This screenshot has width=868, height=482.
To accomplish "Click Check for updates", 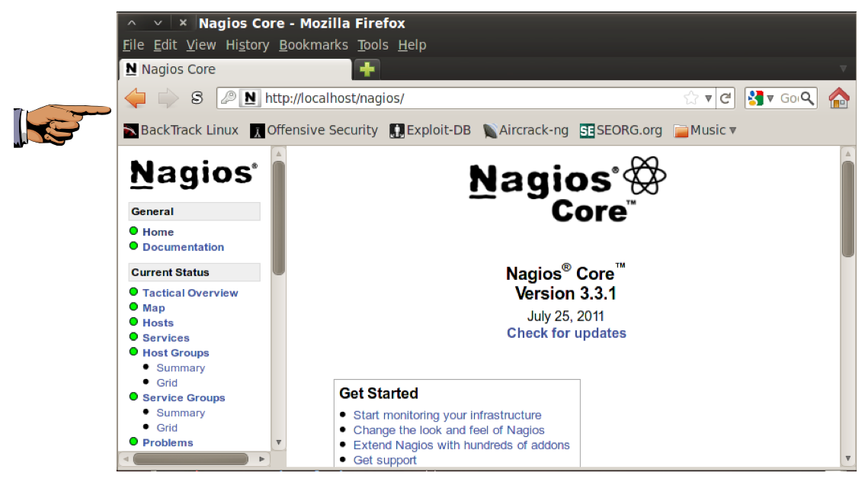I will tap(566, 333).
